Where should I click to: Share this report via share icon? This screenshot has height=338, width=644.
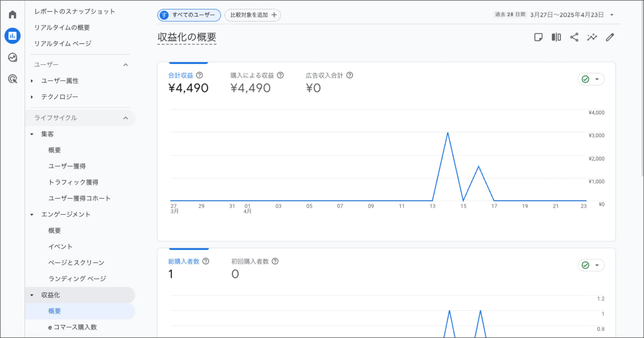tap(574, 37)
